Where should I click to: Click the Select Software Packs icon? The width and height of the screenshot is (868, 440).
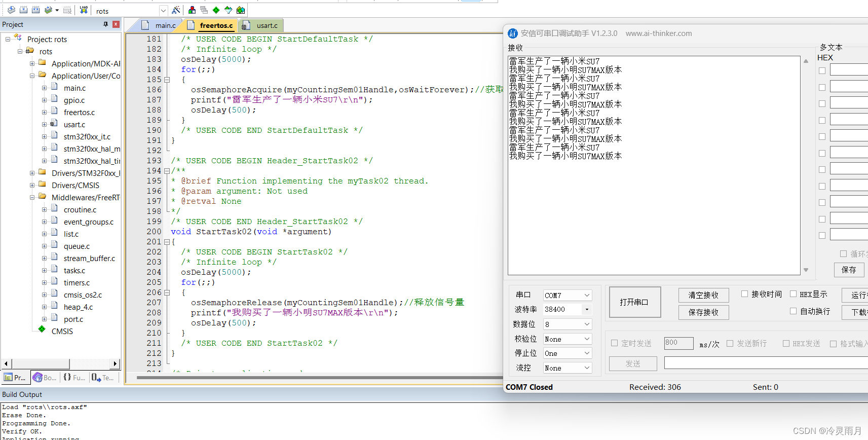229,10
